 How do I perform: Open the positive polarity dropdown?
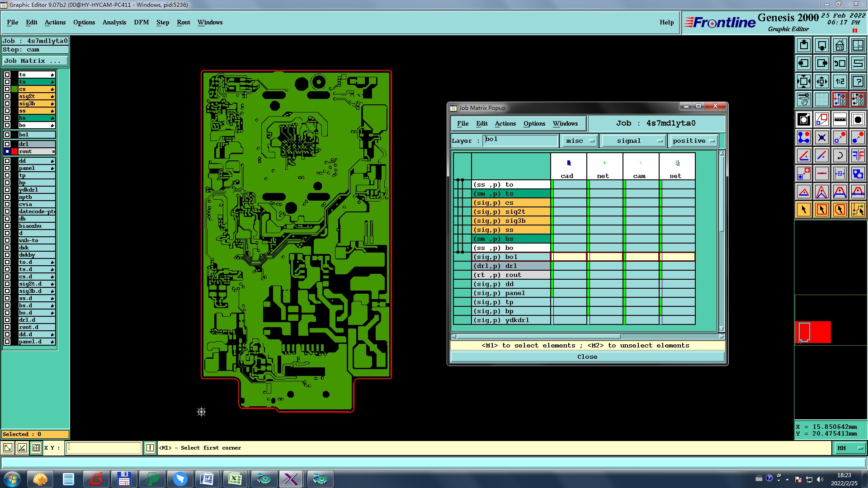[693, 141]
